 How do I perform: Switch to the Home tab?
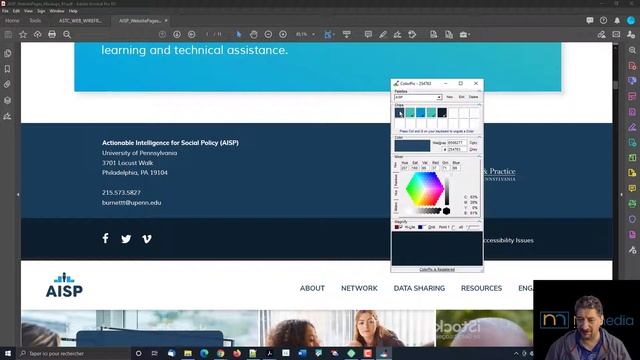click(12, 20)
